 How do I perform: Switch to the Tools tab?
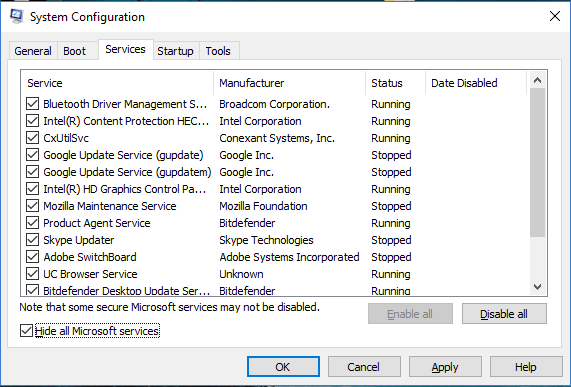pos(218,51)
